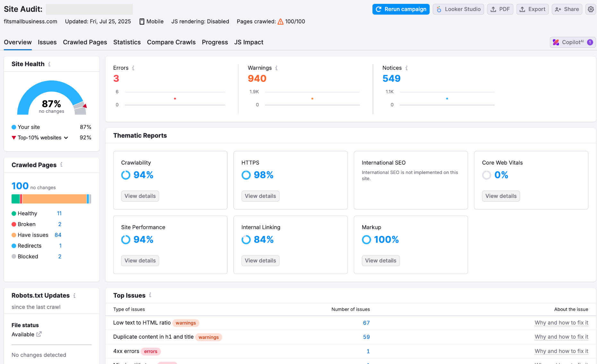This screenshot has width=597, height=364.
Task: Click the Errors info icon
Action: 133,68
